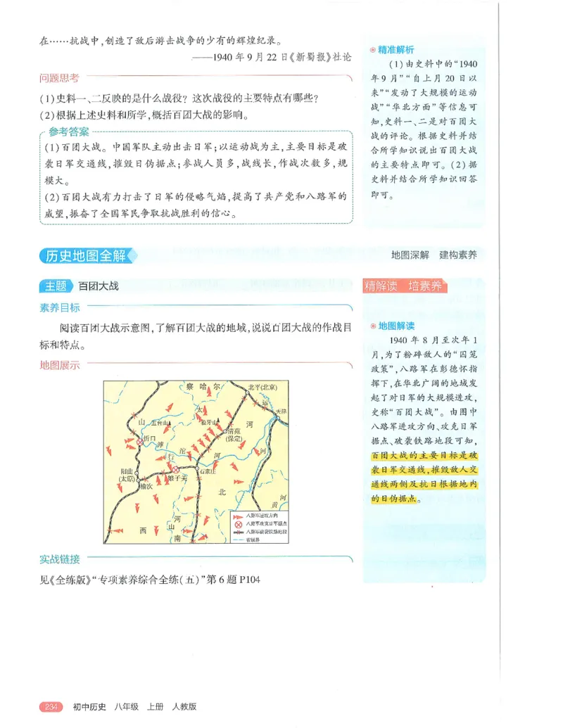Image resolution: width=563 pixels, height=728 pixels.
Task: Click the 察哈尔 label on the map
Action: pos(203,387)
